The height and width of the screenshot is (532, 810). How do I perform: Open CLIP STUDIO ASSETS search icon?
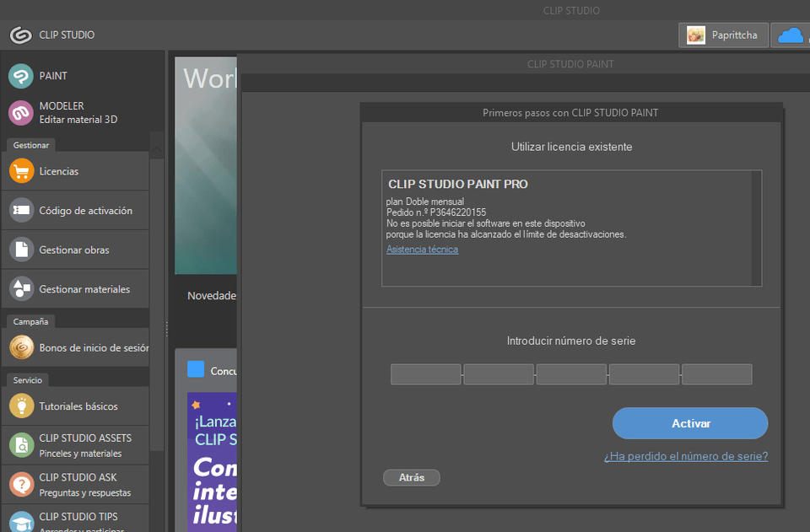pyautogui.click(x=22, y=445)
